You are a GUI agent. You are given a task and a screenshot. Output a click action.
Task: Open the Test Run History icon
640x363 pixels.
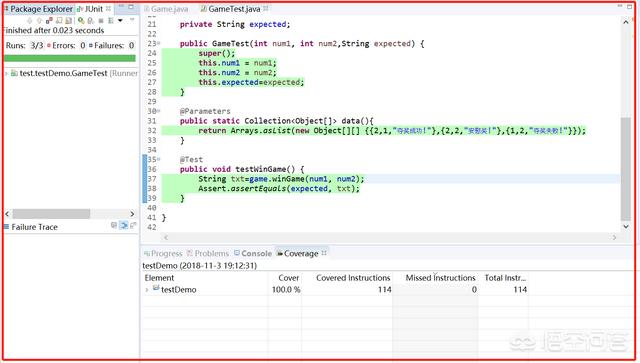pos(111,20)
